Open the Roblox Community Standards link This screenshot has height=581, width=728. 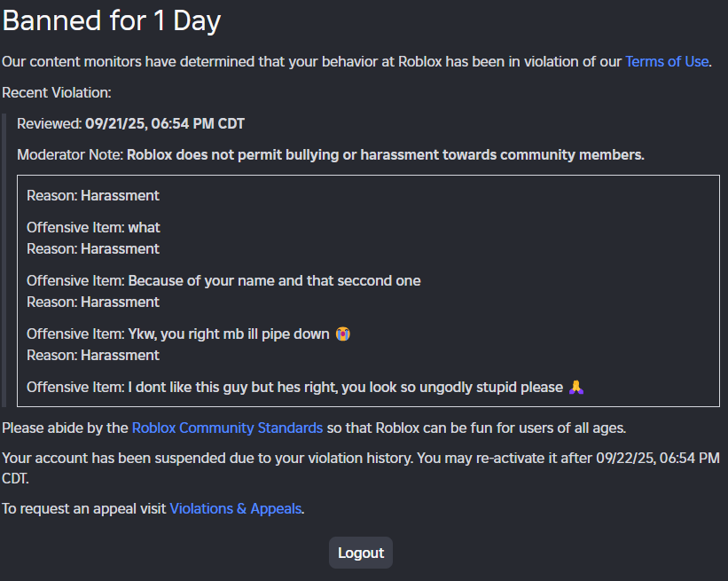click(x=227, y=428)
